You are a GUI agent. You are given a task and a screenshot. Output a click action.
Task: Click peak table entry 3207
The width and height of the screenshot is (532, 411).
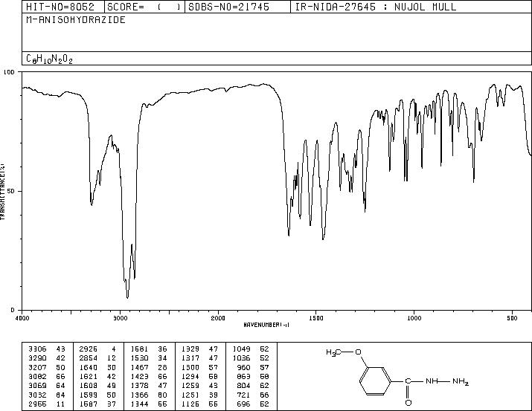pyautogui.click(x=37, y=367)
